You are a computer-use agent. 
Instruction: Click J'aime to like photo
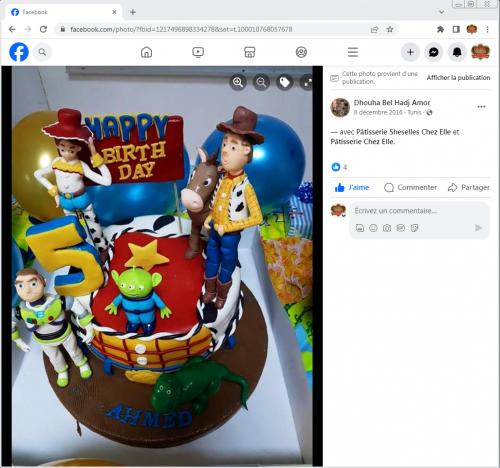(352, 187)
